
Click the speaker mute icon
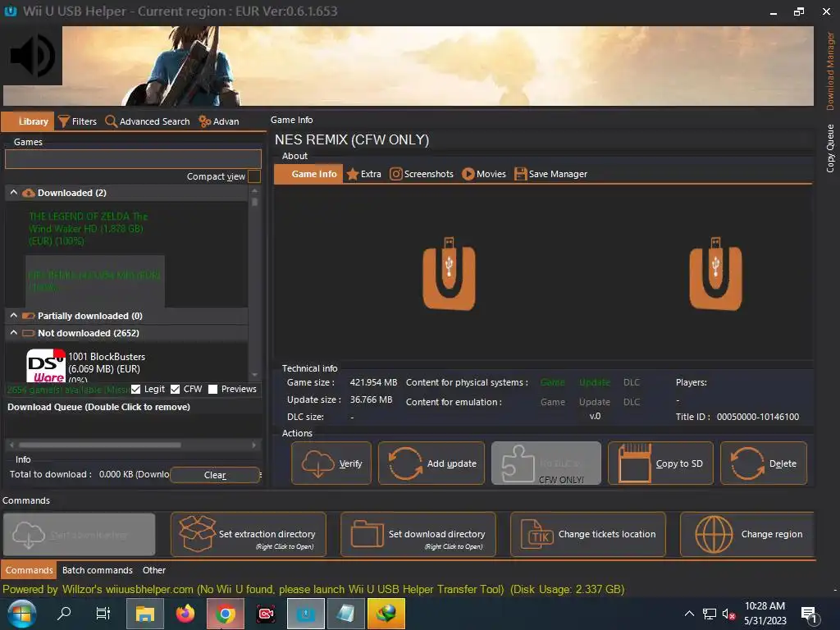[x=32, y=56]
